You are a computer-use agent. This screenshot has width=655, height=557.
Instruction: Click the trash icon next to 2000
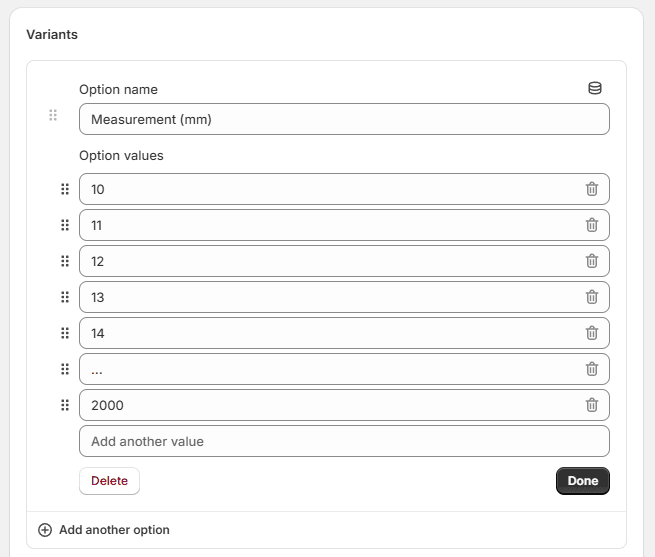click(592, 405)
